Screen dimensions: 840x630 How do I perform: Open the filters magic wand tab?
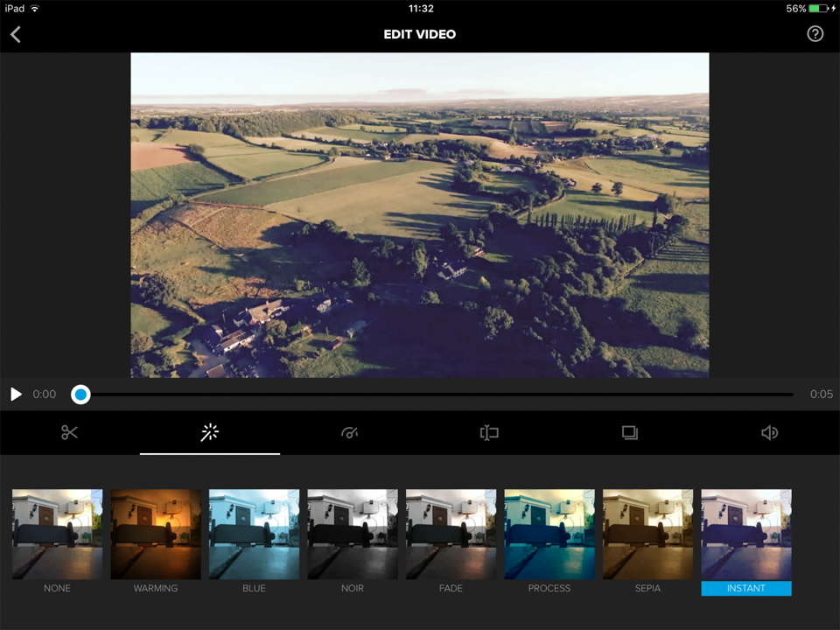click(210, 432)
